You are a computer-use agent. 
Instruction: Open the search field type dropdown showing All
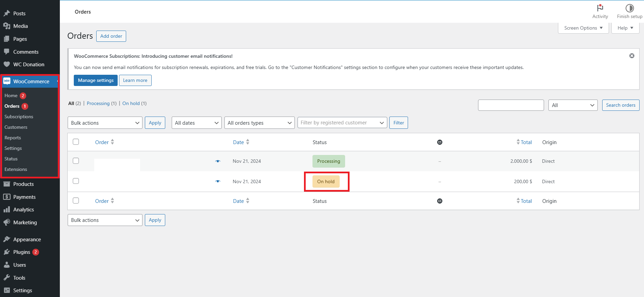coord(573,105)
